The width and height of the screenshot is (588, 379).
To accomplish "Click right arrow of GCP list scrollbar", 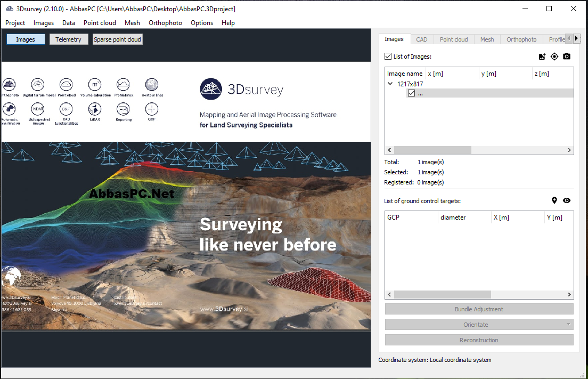I will (x=569, y=295).
